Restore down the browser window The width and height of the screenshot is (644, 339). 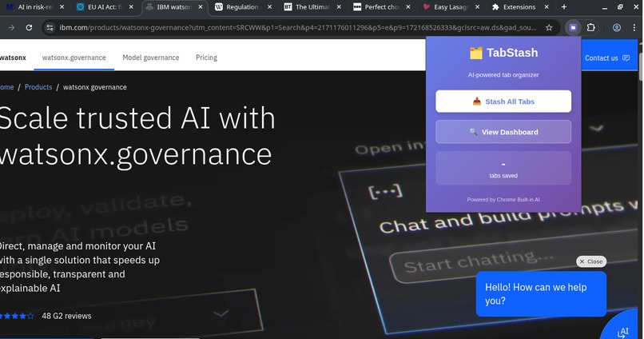point(620,7)
